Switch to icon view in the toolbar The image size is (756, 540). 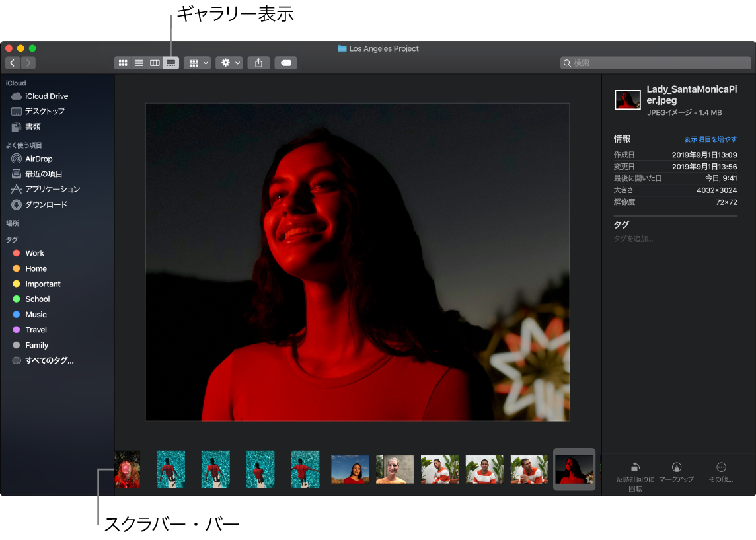(x=123, y=62)
